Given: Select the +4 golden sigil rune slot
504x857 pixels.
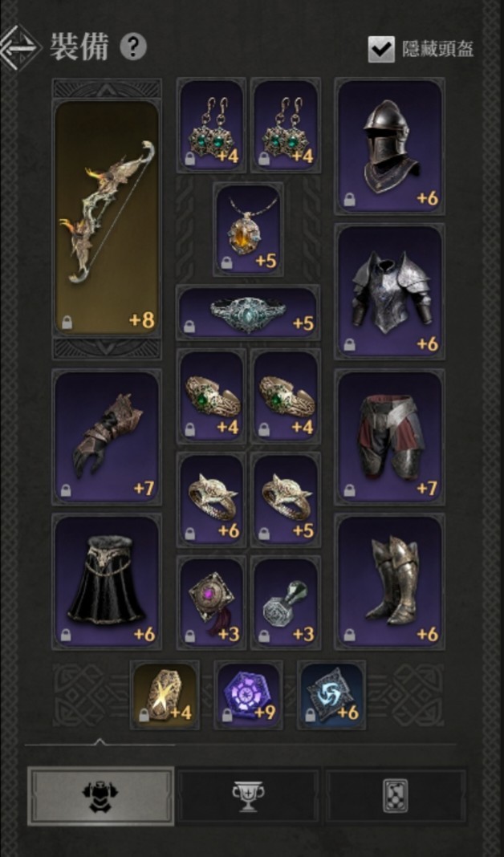Looking at the screenshot, I should [165, 695].
